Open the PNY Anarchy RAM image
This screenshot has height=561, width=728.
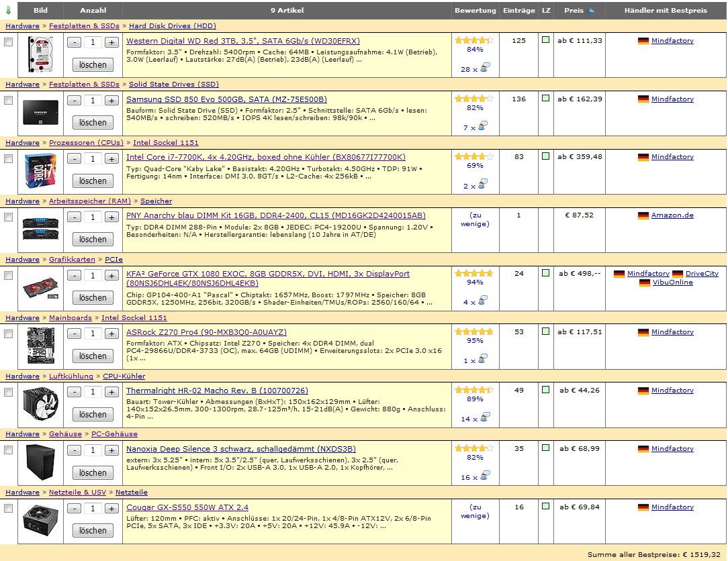tap(41, 229)
